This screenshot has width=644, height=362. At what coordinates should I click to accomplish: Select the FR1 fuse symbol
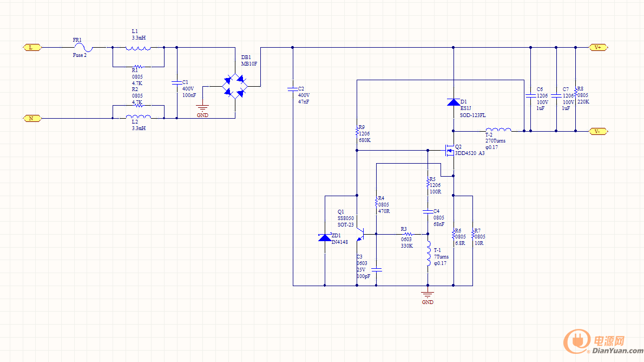pyautogui.click(x=83, y=48)
